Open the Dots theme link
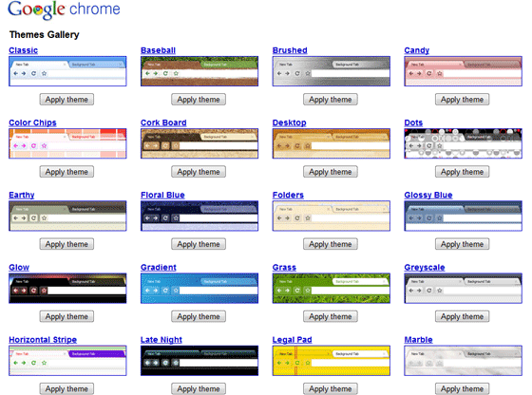 click(413, 122)
